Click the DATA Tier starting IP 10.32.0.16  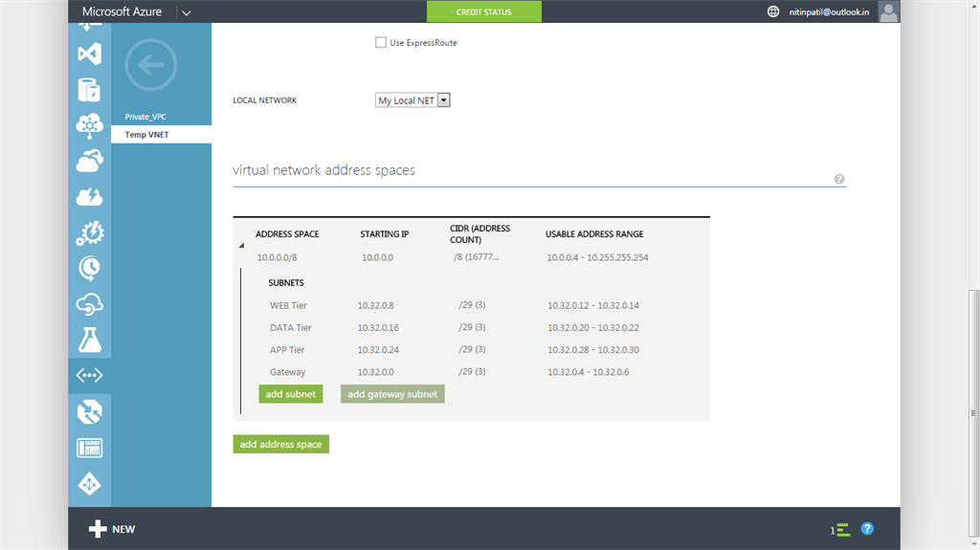[378, 327]
